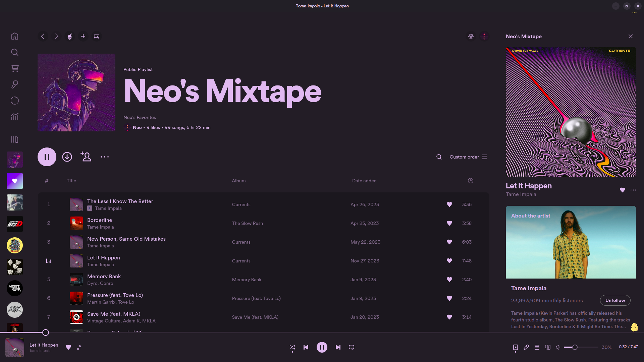This screenshot has height=362, width=644.
Task: Skip to the next track
Action: click(338, 347)
